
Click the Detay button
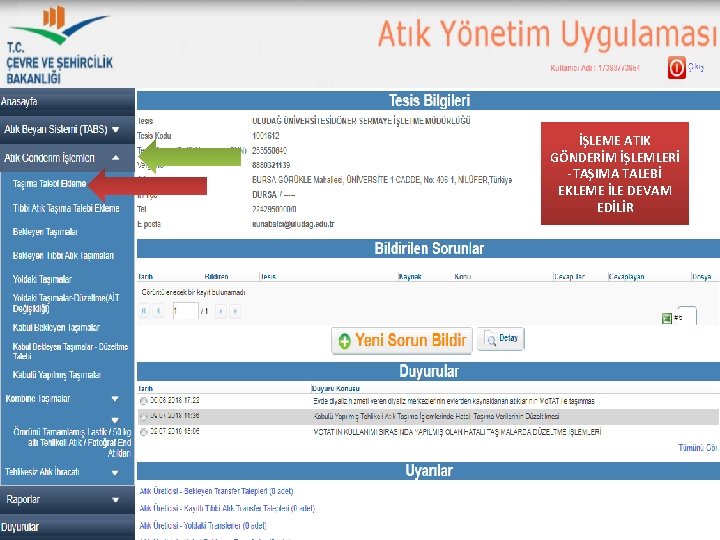click(x=501, y=339)
